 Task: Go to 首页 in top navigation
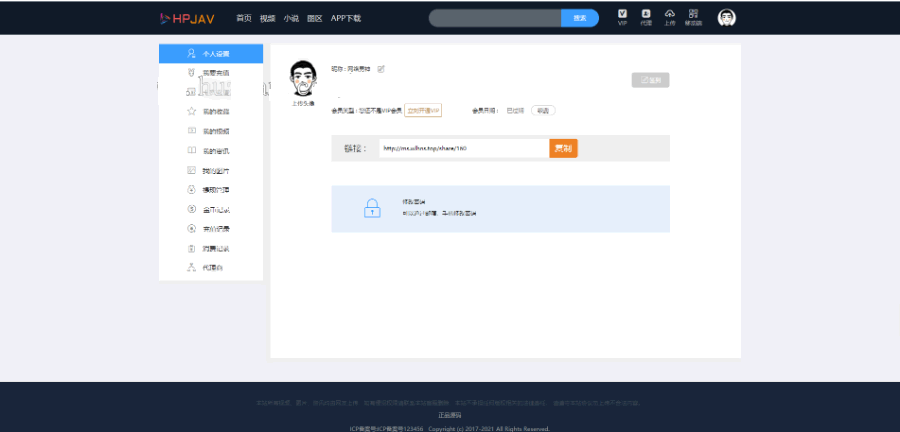click(x=243, y=18)
